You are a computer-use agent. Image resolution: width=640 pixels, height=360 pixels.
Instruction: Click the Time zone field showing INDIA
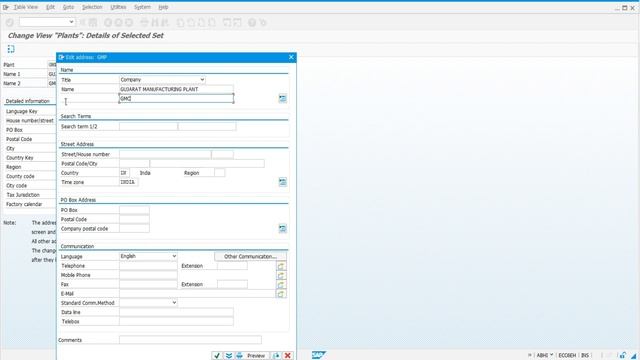pos(129,182)
